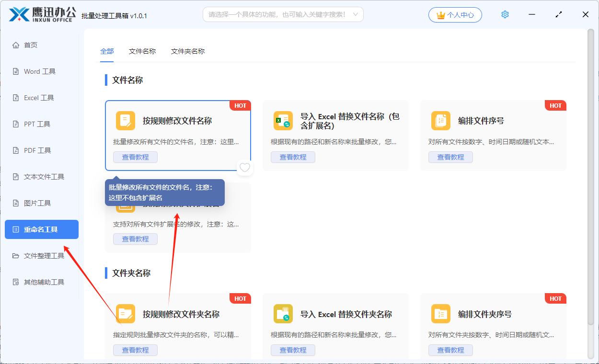View tutorial for the file extension tool
599x364 pixels.
[x=135, y=239]
